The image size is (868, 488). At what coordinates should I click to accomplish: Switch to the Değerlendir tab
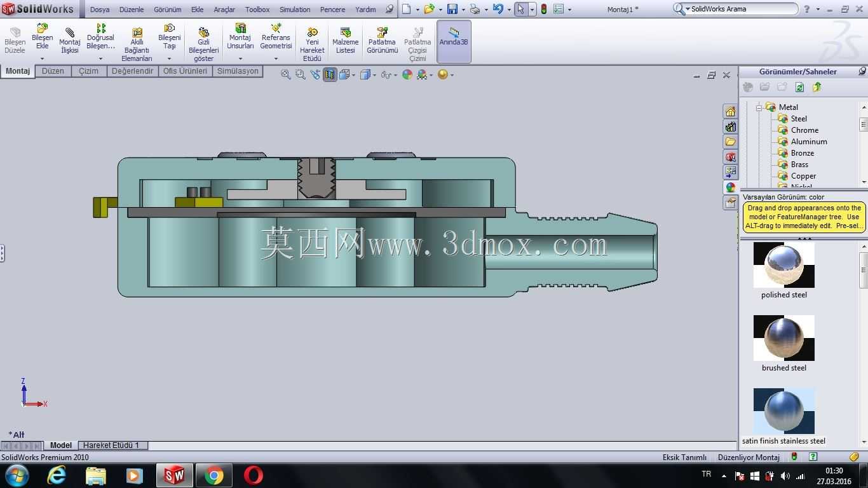click(132, 71)
